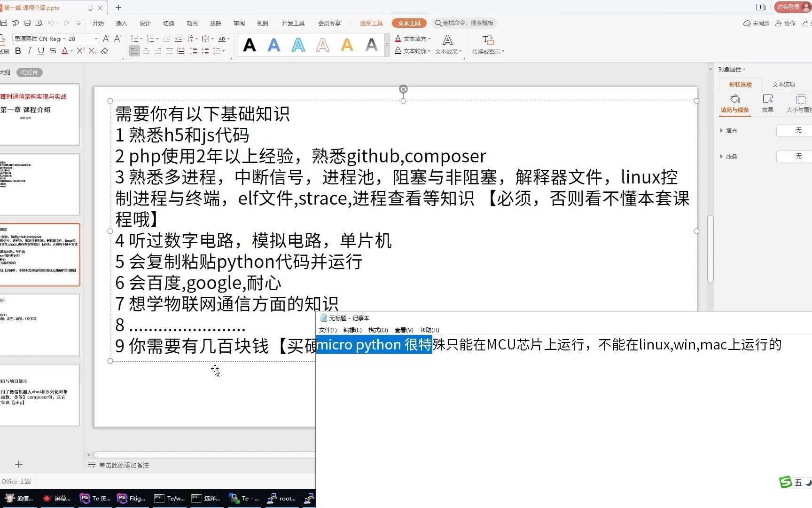Open the 插入 ribbon tab
Screen dimensions: 812x508
[122, 23]
